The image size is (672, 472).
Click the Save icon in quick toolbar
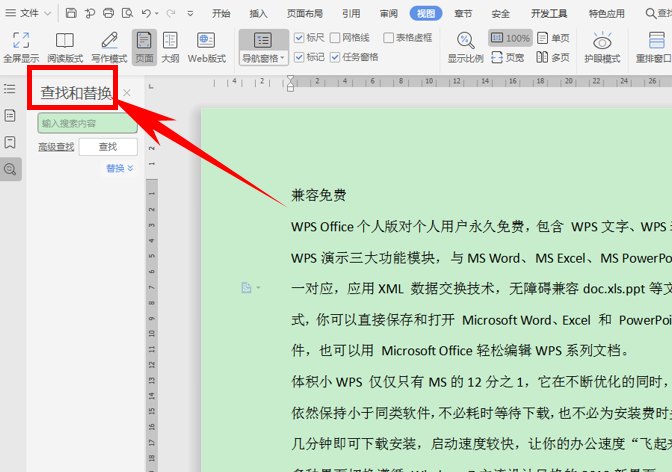(x=71, y=13)
